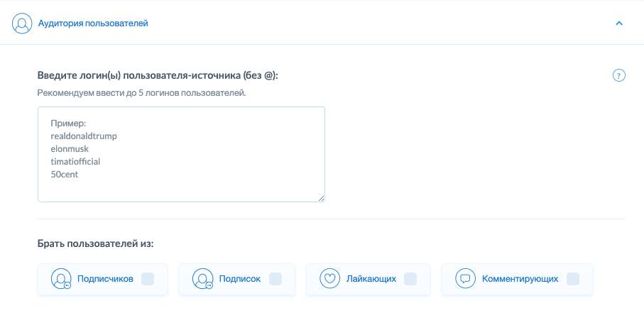Image resolution: width=644 pixels, height=335 pixels.
Task: Click the Введите логин(ы) пользователя-источника heading
Action: 158,76
